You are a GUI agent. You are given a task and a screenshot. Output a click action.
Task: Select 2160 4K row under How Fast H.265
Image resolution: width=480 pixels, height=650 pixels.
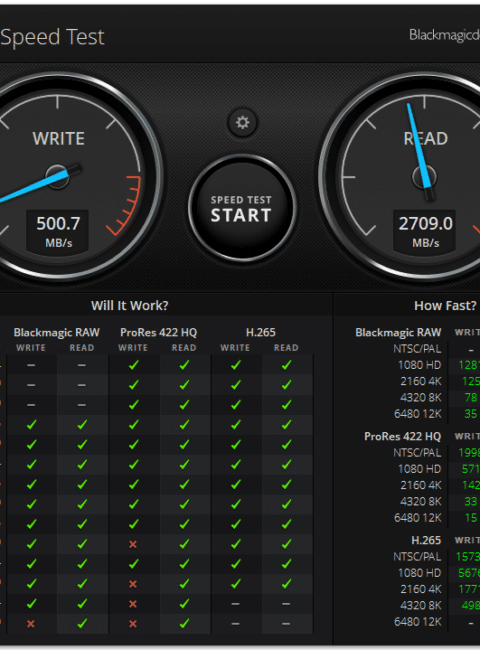pyautogui.click(x=421, y=589)
